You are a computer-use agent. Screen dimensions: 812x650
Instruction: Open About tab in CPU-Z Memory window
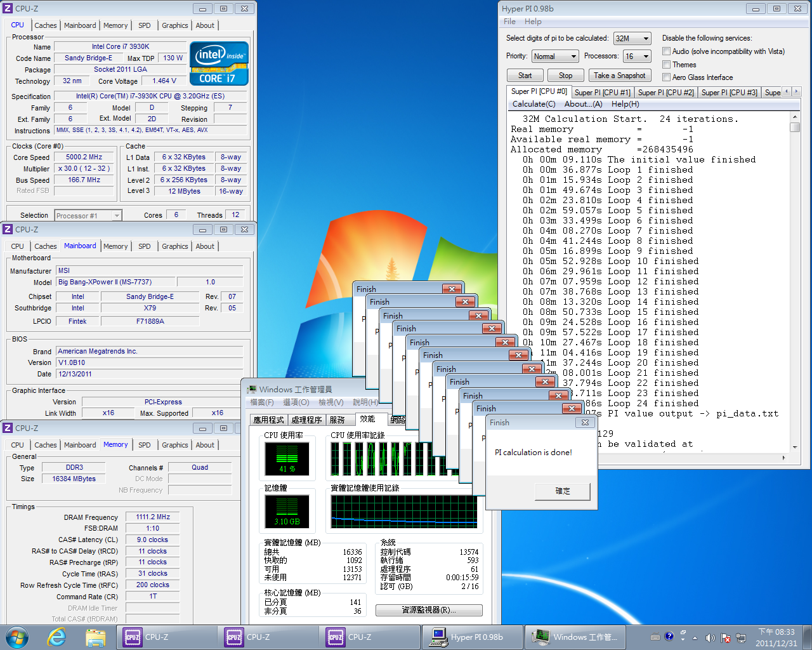pyautogui.click(x=205, y=445)
